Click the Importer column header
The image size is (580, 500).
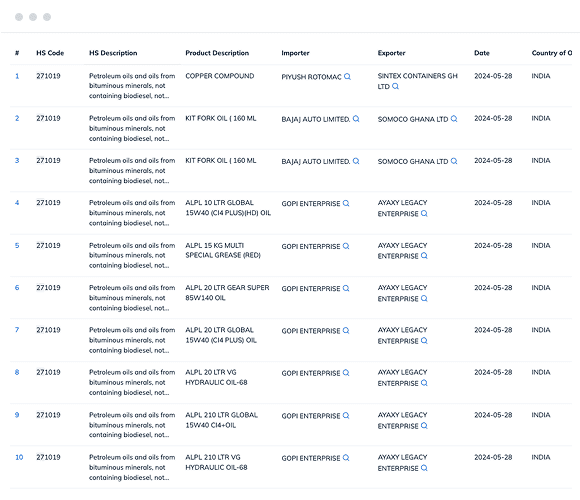[x=295, y=53]
